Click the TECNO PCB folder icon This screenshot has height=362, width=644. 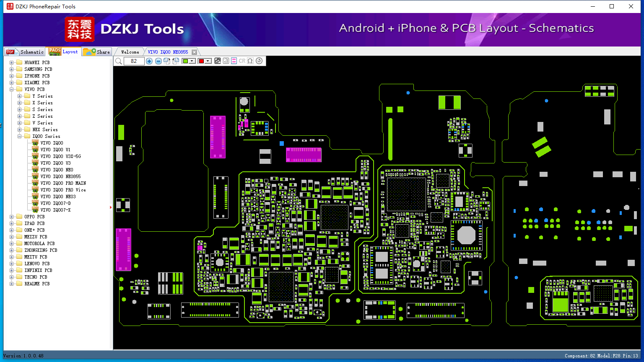tap(19, 277)
